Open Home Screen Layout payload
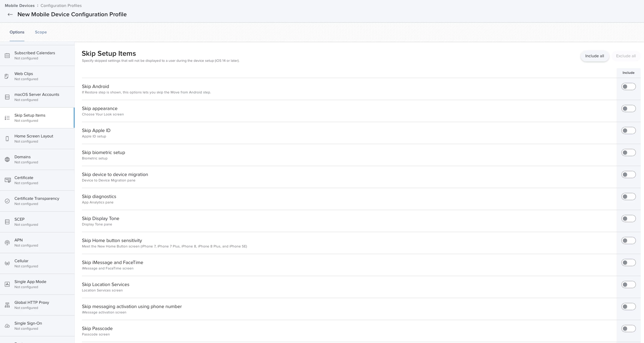 [34, 139]
